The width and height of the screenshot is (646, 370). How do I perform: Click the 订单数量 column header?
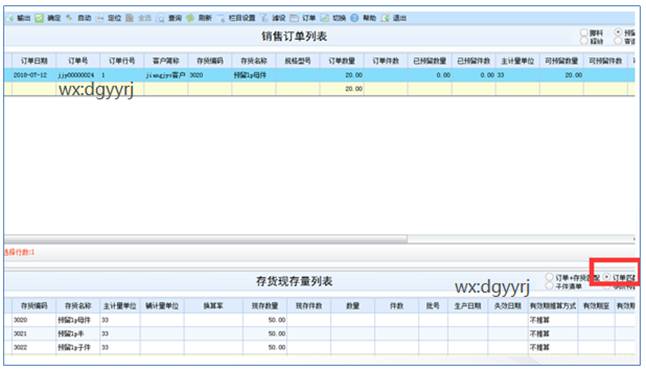click(342, 61)
